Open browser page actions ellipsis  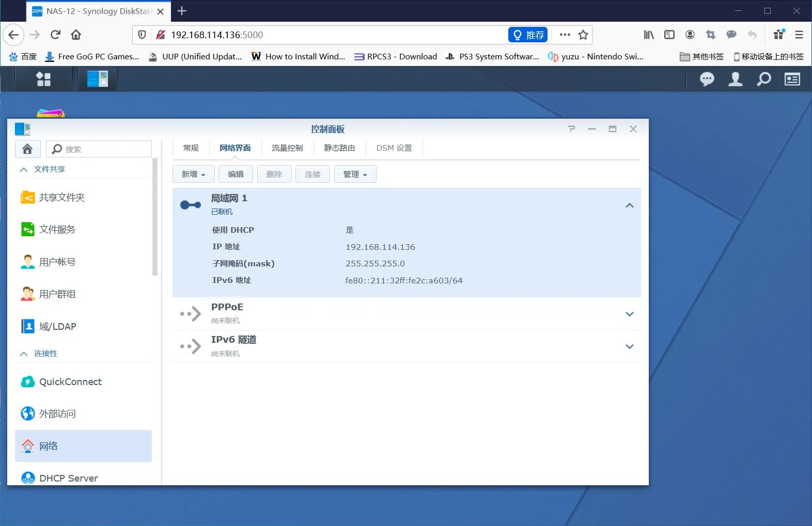pos(565,35)
